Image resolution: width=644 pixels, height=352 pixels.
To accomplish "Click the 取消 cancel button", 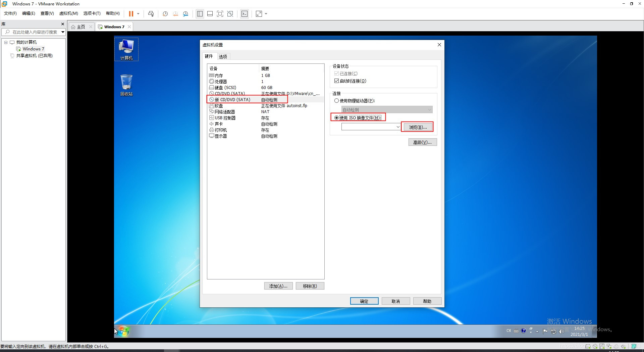I will 396,301.
